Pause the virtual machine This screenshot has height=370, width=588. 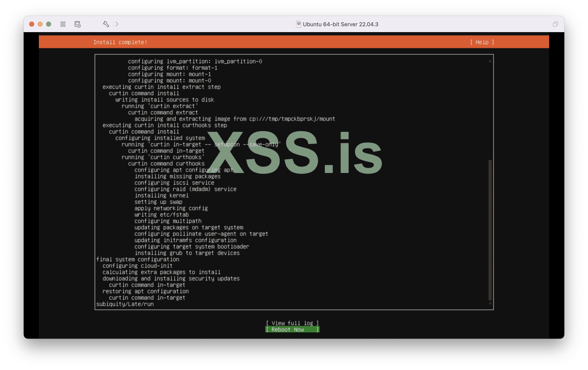click(63, 24)
